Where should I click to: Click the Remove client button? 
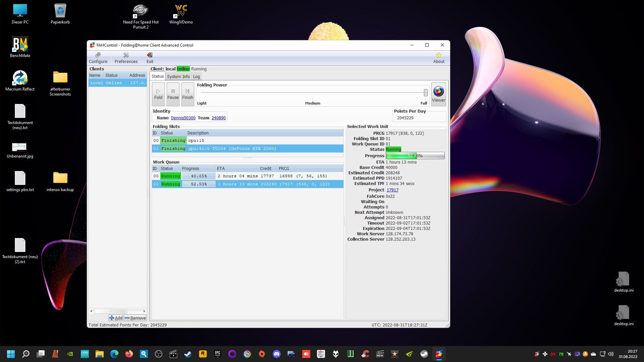[x=135, y=318]
